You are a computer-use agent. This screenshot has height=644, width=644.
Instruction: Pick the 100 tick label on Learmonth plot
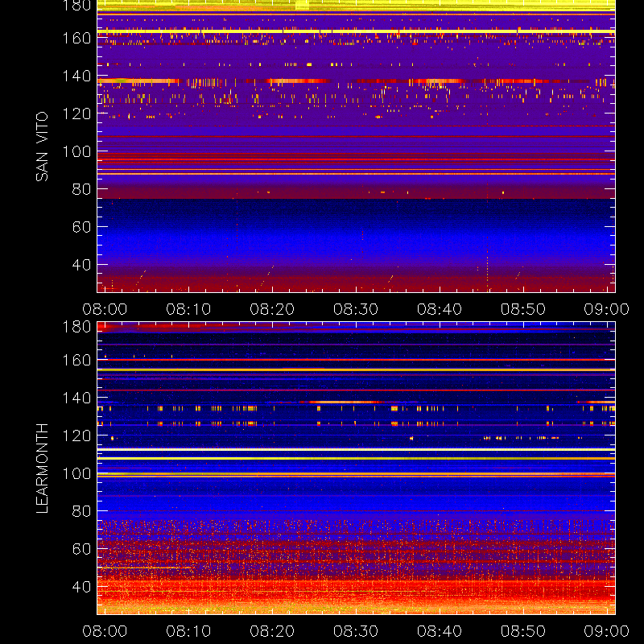pos(76,473)
